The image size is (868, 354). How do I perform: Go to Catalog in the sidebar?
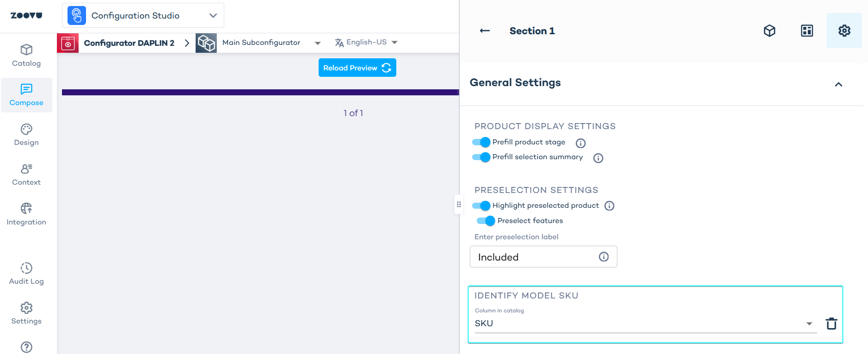pos(26,56)
